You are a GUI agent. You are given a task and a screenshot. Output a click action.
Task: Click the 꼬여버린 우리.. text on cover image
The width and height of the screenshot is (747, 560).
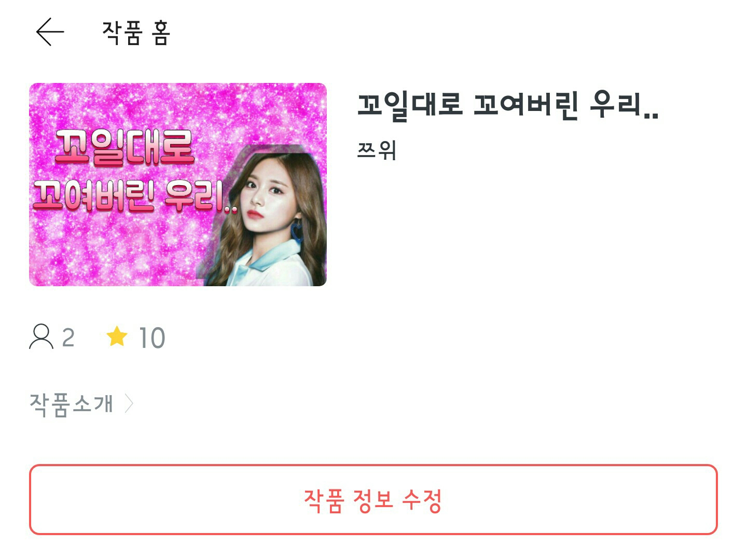(x=135, y=196)
